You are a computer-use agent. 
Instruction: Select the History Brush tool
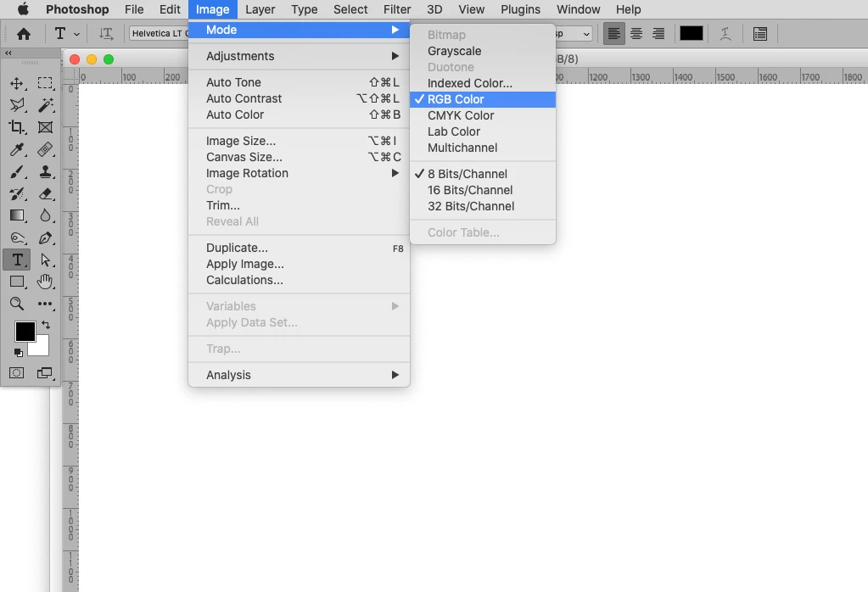pyautogui.click(x=17, y=193)
